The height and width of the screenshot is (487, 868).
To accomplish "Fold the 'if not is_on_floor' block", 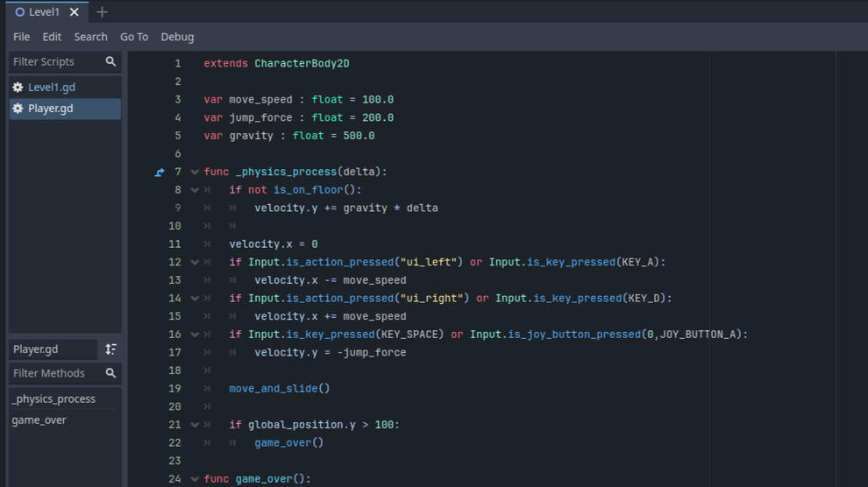I will click(195, 190).
